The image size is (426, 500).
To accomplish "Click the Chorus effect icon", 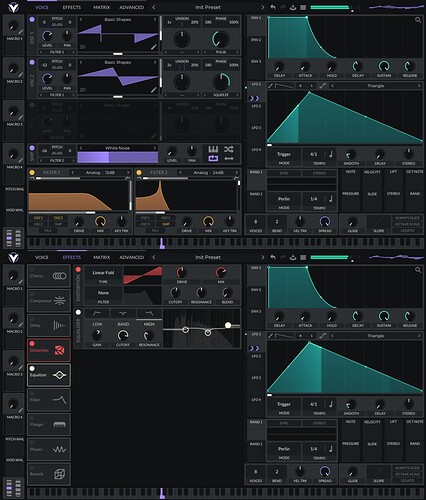I will click(60, 276).
